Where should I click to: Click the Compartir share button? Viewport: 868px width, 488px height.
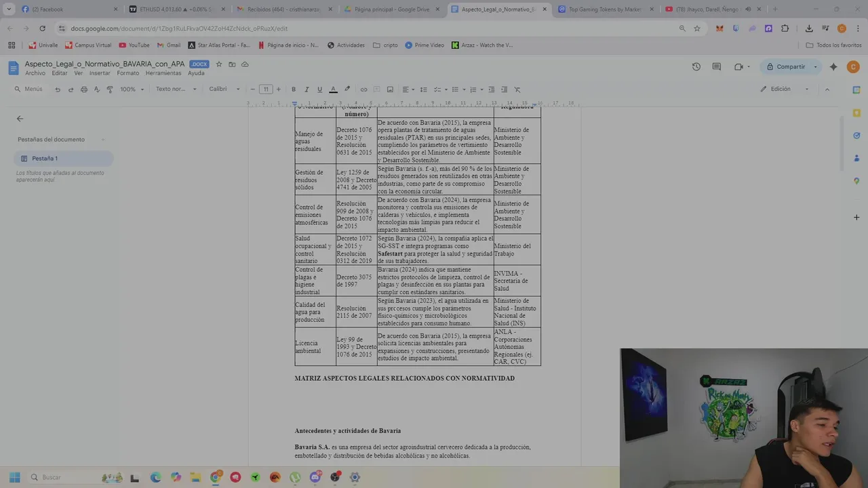[x=785, y=67]
